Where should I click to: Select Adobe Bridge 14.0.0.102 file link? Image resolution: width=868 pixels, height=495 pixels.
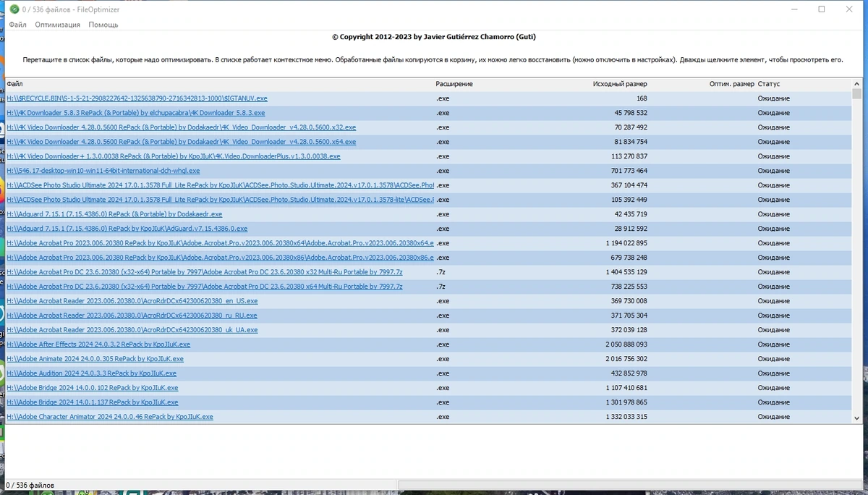click(92, 388)
